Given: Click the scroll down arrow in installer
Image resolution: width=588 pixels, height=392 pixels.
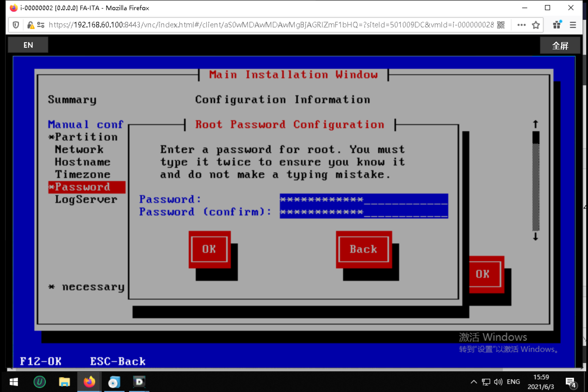Looking at the screenshot, I should (535, 236).
